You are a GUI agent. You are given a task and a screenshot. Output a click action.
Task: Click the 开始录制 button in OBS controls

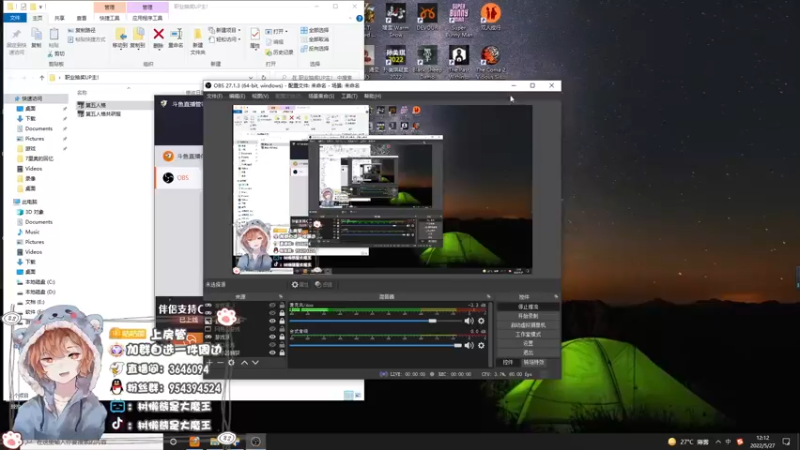528,316
